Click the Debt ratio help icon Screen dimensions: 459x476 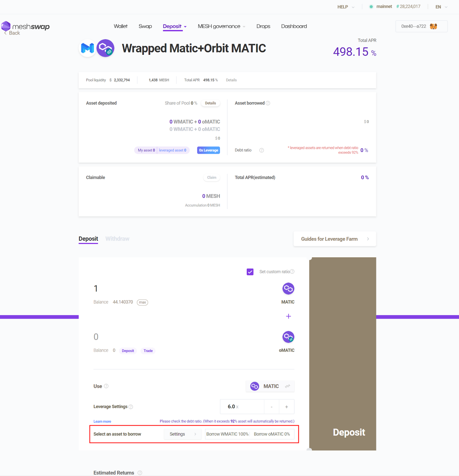click(262, 150)
